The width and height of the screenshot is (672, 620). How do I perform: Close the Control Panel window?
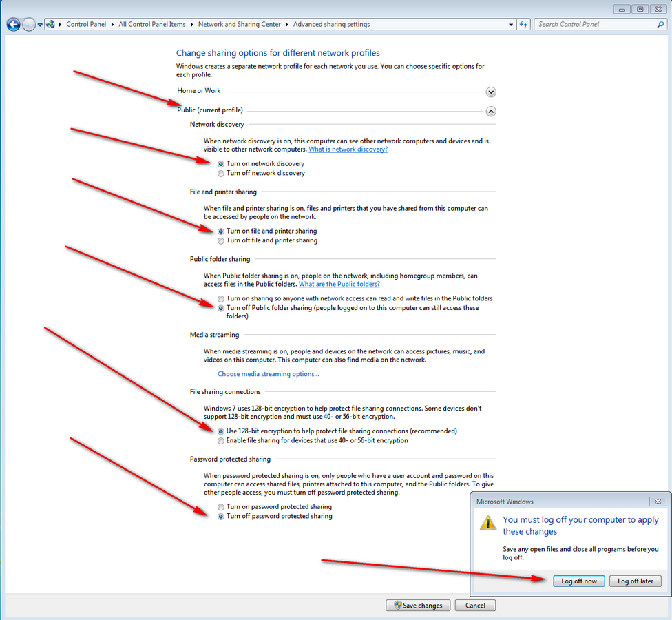click(x=658, y=9)
